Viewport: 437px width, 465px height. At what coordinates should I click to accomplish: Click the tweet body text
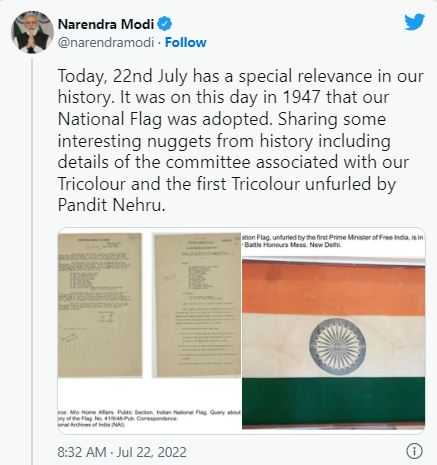point(241,140)
